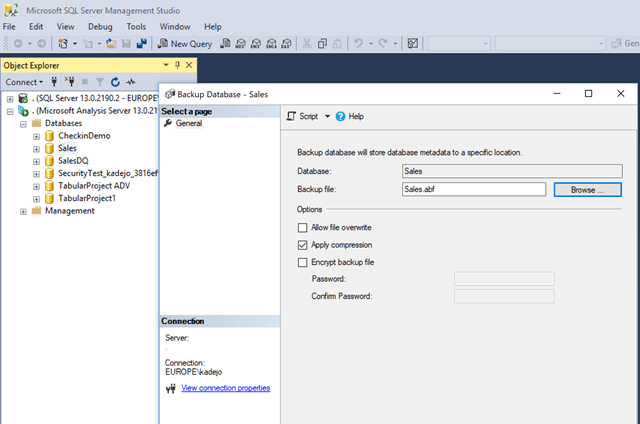640x424 pixels.
Task: Click the Analysis Services XMLA Query icon
Action: tap(271, 43)
